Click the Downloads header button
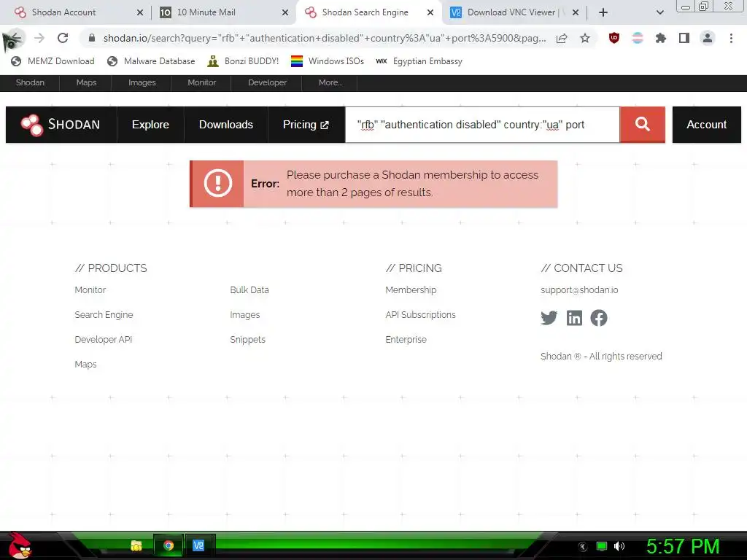This screenshot has height=560, width=747. 226,125
